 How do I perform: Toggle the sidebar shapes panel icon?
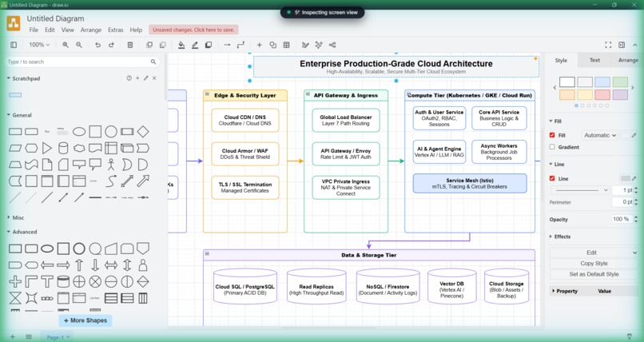point(14,45)
